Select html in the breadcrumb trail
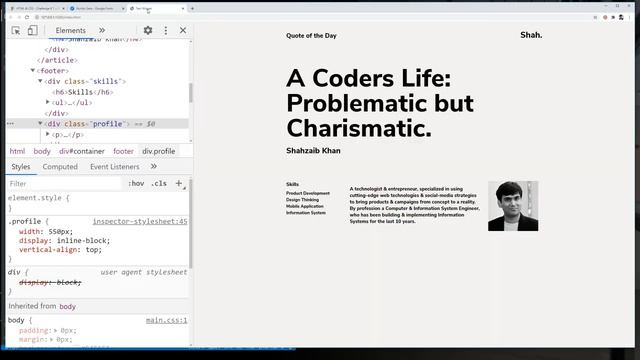Screen dimensions: 640x360 [x=17, y=151]
